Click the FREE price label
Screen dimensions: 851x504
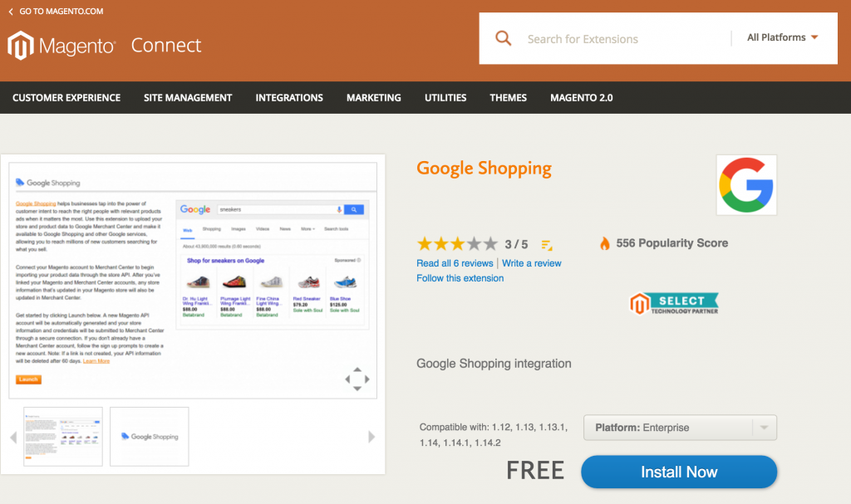535,471
